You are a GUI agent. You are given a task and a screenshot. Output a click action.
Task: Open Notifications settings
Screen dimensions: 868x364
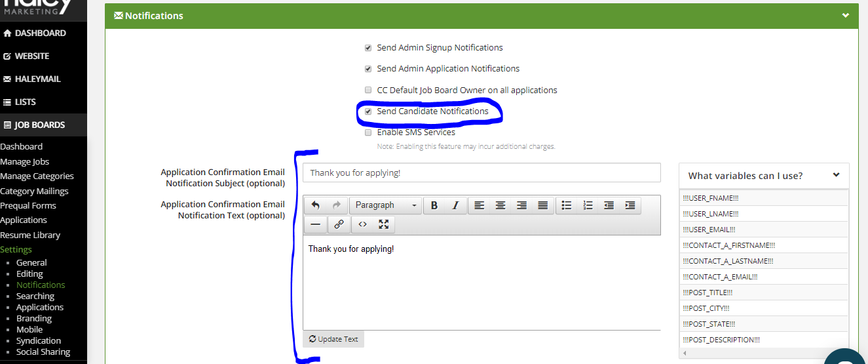[x=41, y=285]
